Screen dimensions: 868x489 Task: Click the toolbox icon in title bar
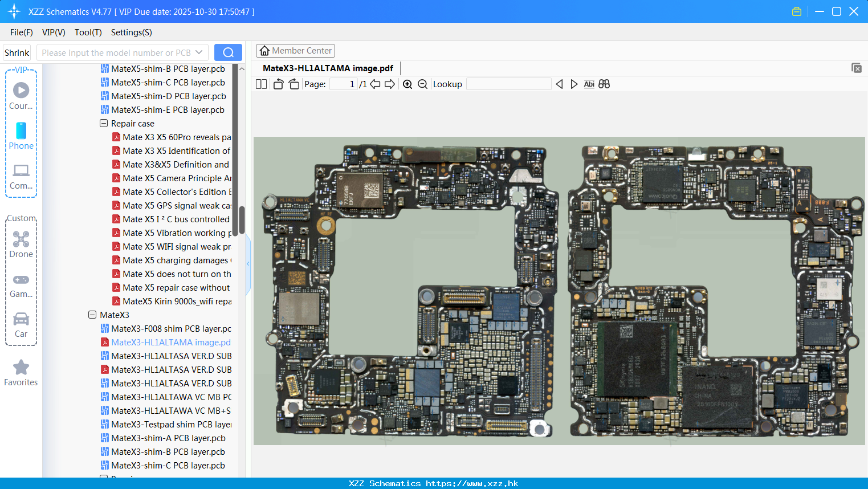pyautogui.click(x=797, y=11)
